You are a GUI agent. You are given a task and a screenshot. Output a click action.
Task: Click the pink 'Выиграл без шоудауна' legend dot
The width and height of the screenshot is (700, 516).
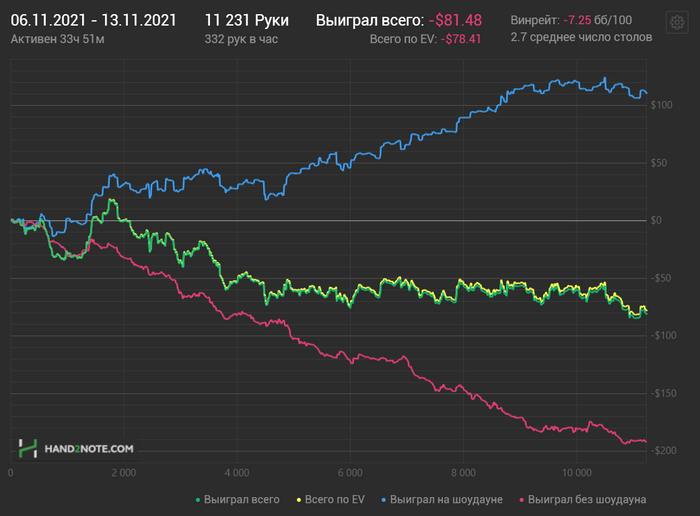coord(521,500)
